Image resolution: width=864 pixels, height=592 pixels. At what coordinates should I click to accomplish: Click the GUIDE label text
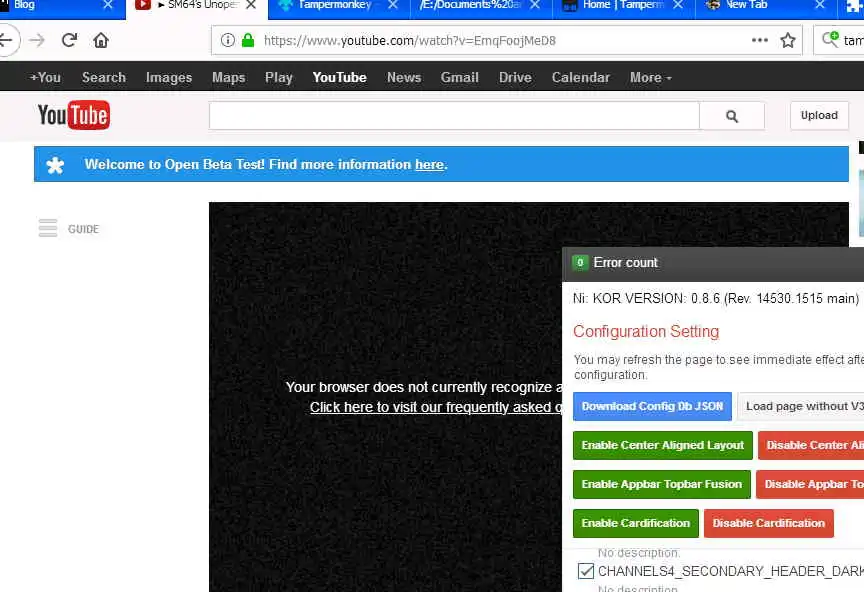[x=83, y=229]
